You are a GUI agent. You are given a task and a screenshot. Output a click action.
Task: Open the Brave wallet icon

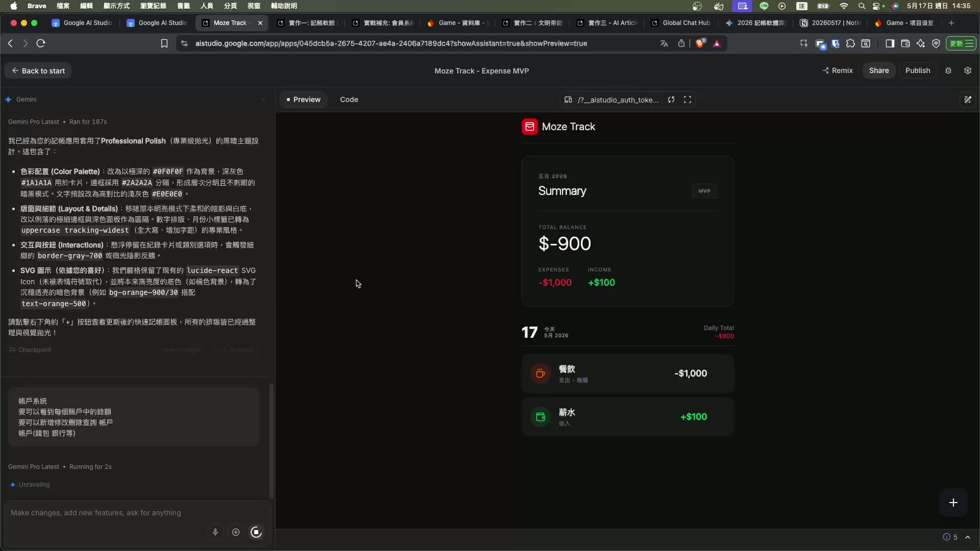tap(905, 43)
